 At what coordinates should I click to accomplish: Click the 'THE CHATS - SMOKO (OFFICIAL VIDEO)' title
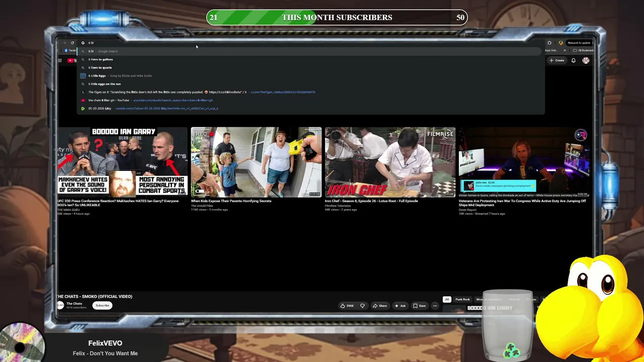coord(95,297)
